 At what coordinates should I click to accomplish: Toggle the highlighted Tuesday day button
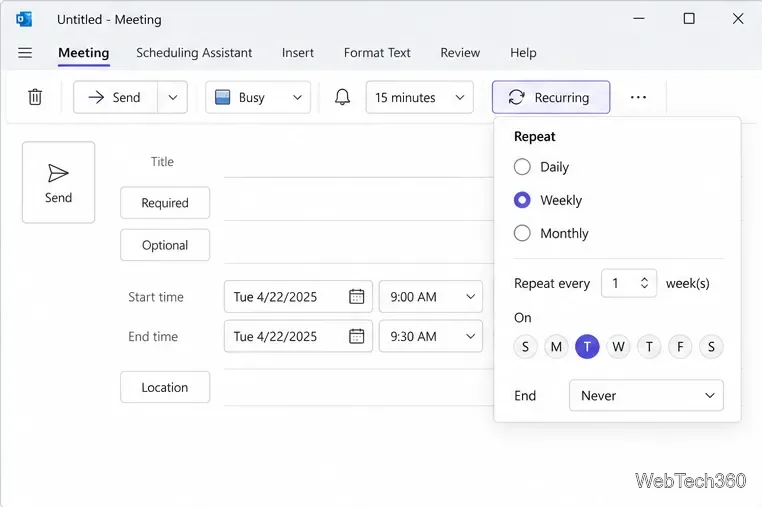point(587,347)
